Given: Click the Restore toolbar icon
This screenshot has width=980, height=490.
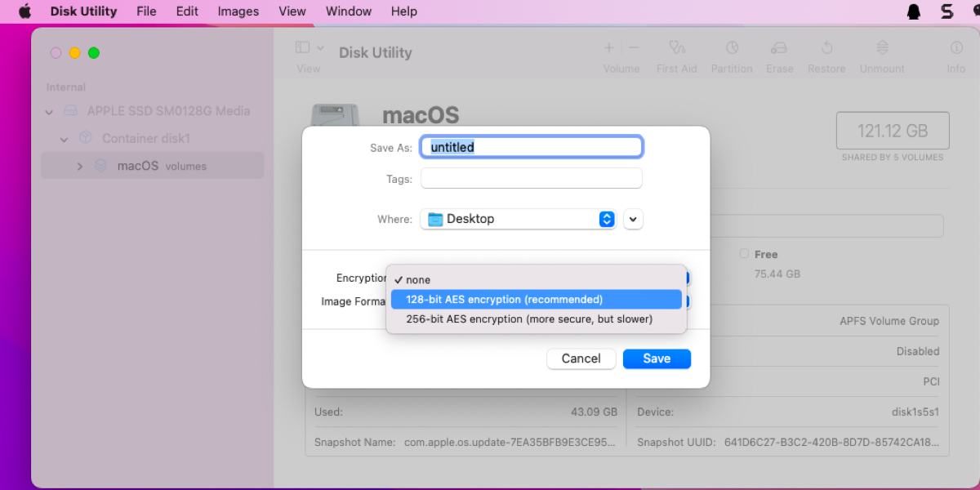Looking at the screenshot, I should 826,48.
